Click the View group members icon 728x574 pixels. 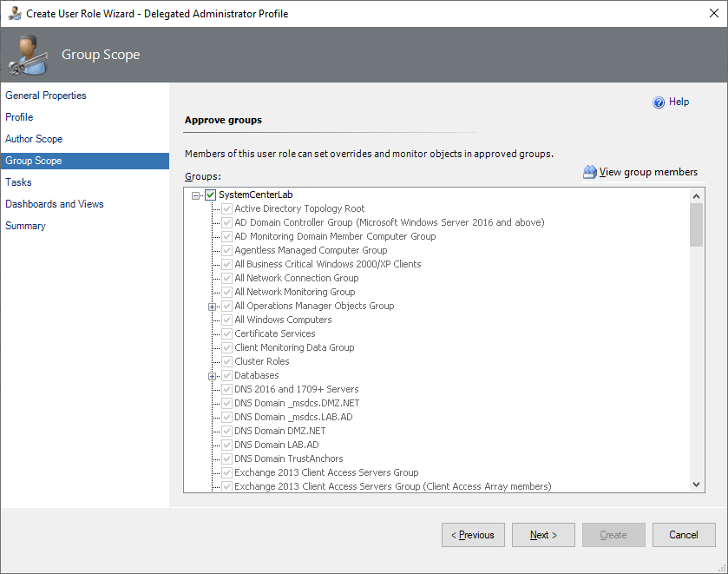click(590, 172)
